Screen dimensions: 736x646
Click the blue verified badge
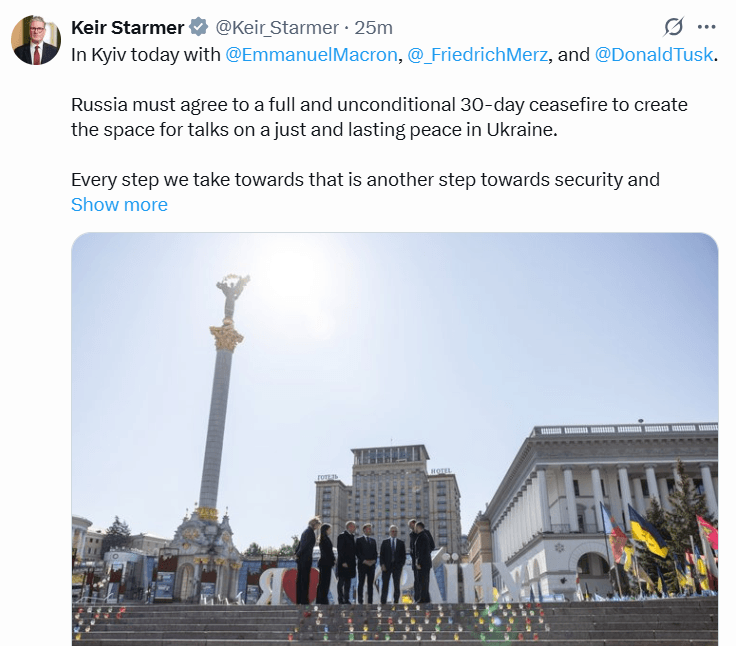coord(199,27)
